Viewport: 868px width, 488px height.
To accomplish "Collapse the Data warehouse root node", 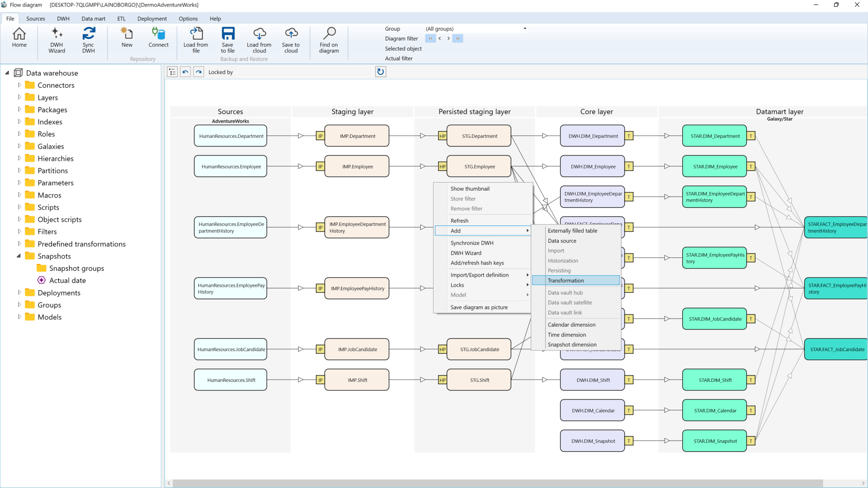I will point(7,73).
